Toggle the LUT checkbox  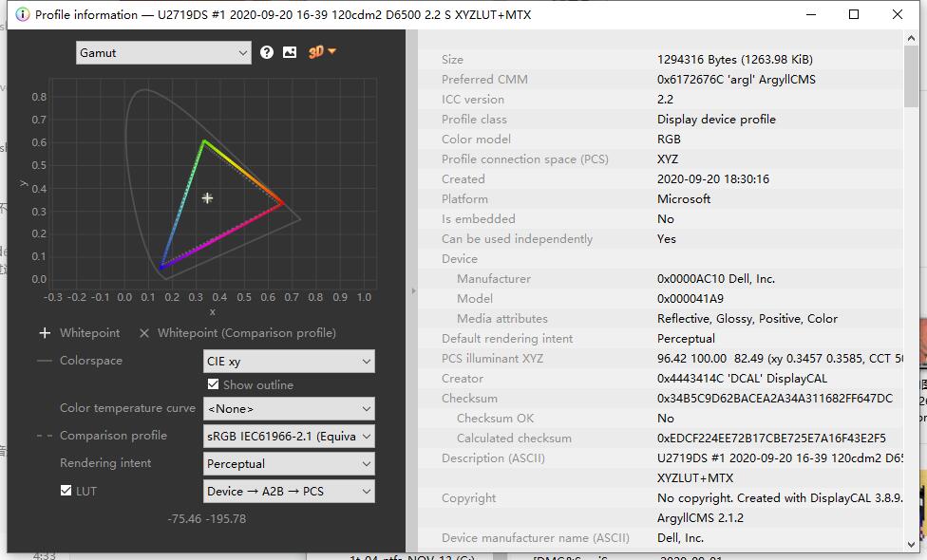coord(66,491)
